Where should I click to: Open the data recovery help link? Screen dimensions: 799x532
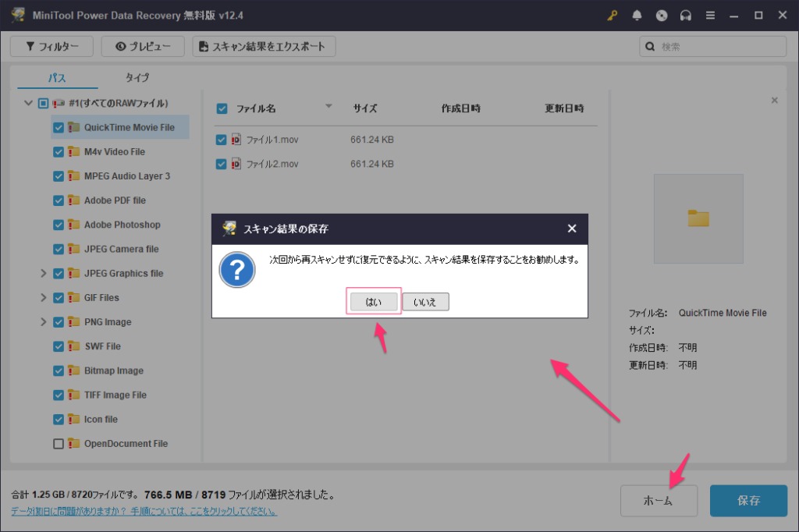[144, 512]
